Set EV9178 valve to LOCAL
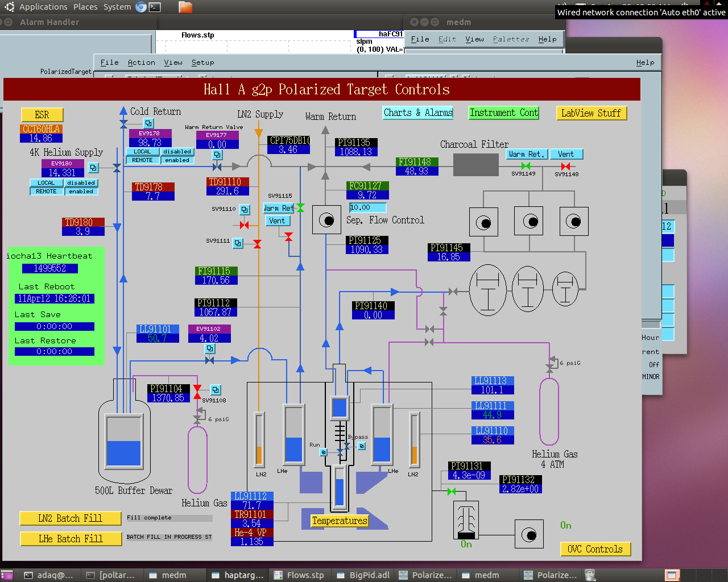 [142, 152]
